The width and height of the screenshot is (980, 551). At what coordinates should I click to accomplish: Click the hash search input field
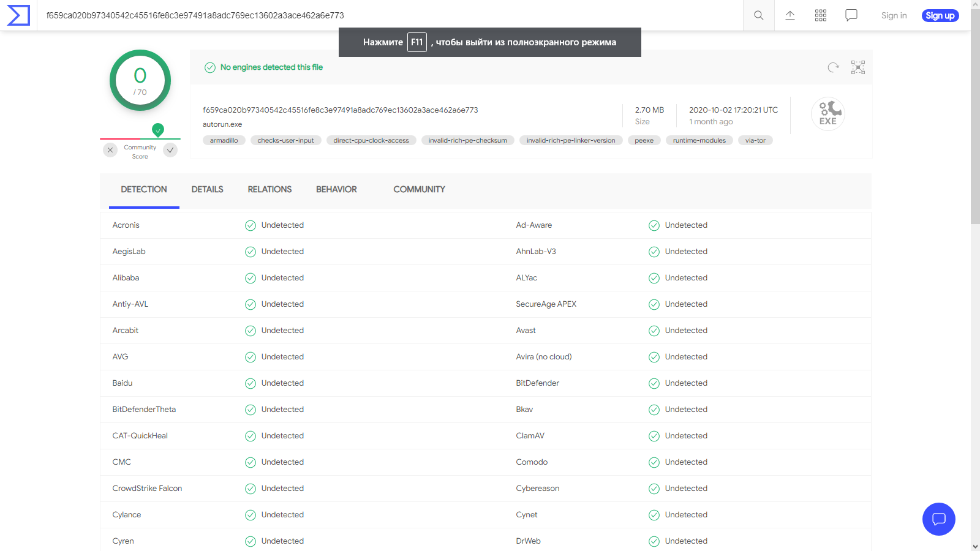[390, 15]
